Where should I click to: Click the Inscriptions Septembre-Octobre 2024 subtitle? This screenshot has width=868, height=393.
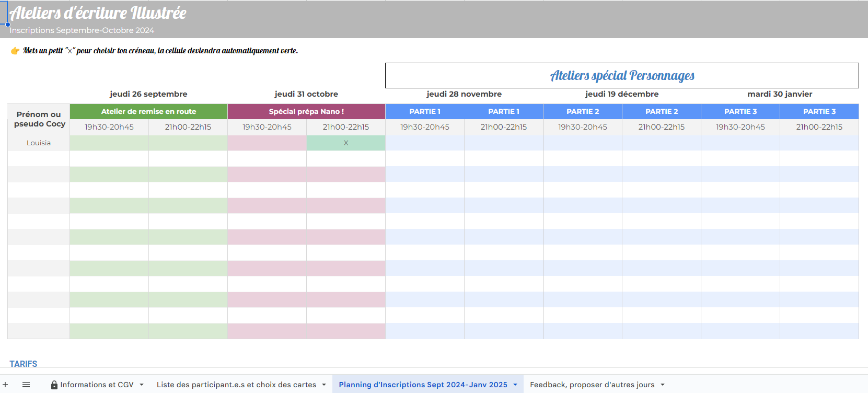[x=82, y=30]
